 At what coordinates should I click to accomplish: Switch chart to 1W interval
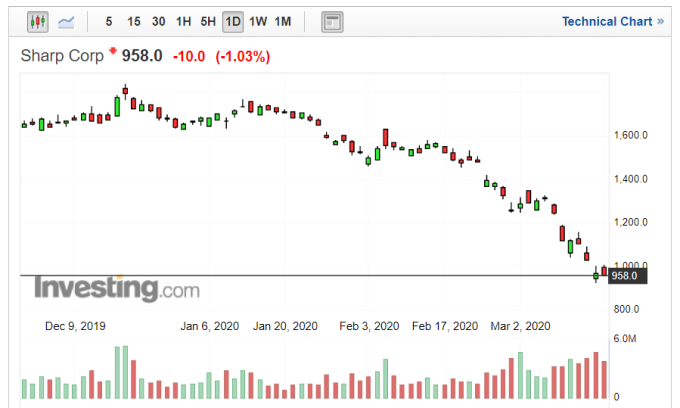(x=258, y=22)
